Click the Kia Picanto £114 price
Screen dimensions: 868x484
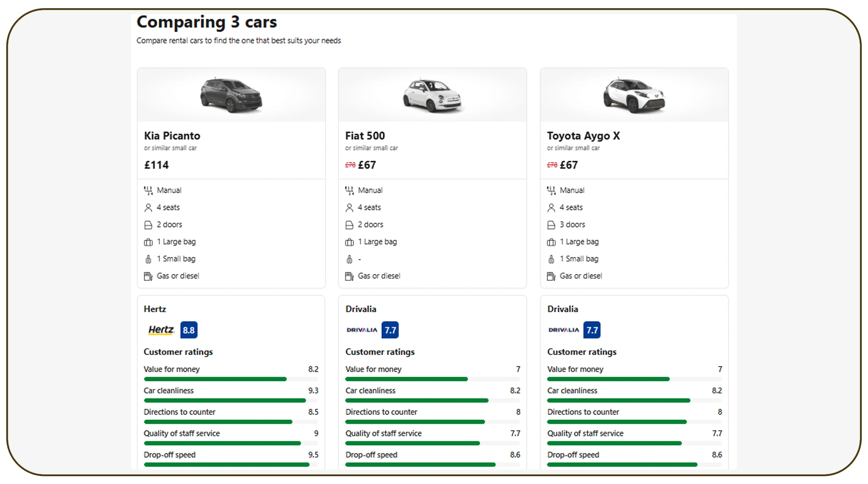(x=156, y=165)
